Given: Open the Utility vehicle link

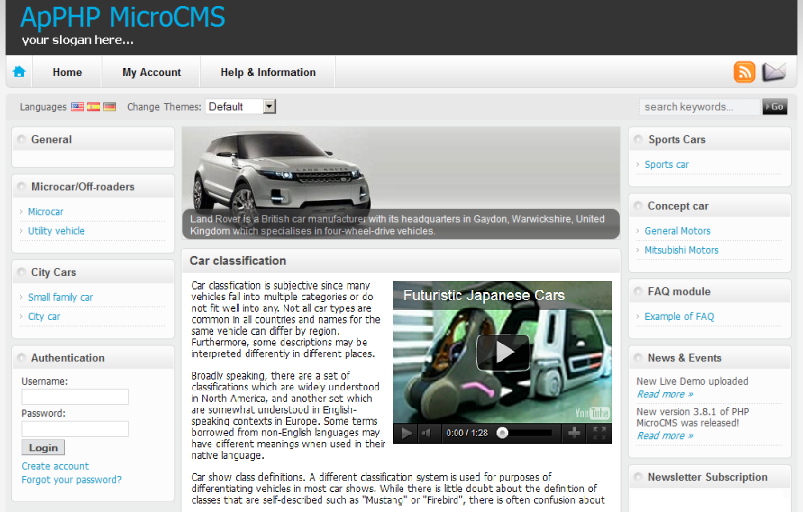Looking at the screenshot, I should [x=56, y=231].
